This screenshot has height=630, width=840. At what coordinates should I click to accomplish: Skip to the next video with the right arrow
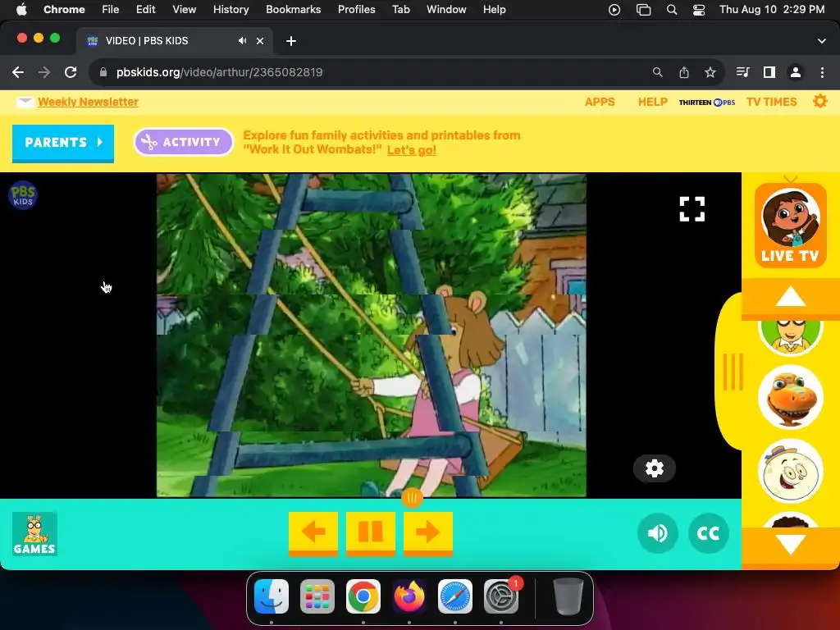428,532
